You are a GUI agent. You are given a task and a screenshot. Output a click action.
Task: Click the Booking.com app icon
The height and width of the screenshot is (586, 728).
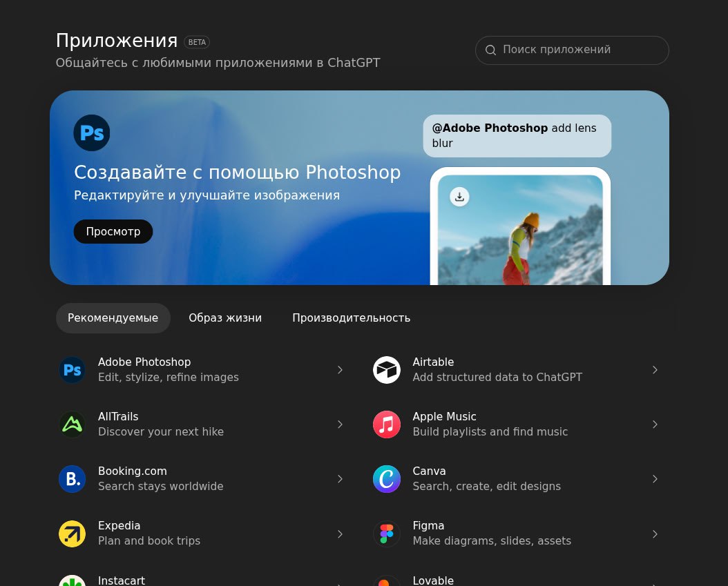[x=73, y=479]
